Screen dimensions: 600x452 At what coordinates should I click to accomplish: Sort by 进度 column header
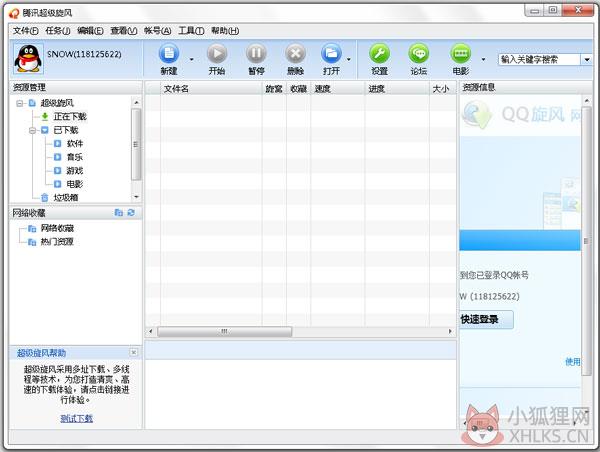(x=397, y=89)
